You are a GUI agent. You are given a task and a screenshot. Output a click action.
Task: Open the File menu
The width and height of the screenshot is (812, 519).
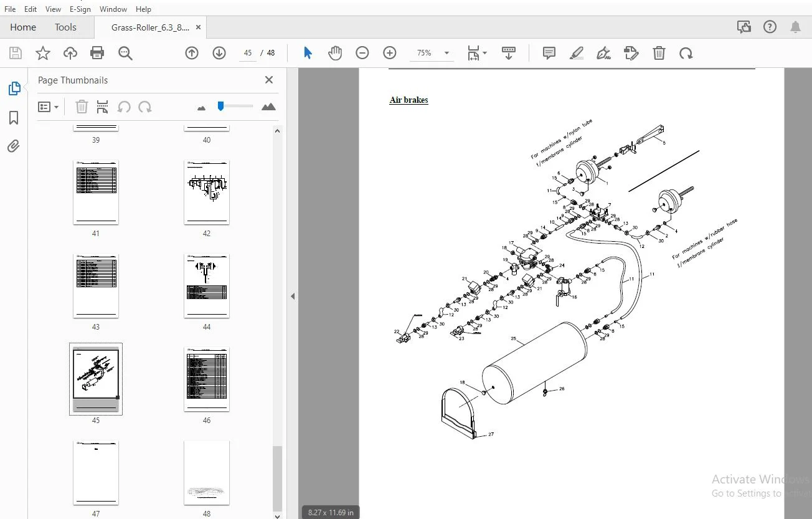(10, 9)
